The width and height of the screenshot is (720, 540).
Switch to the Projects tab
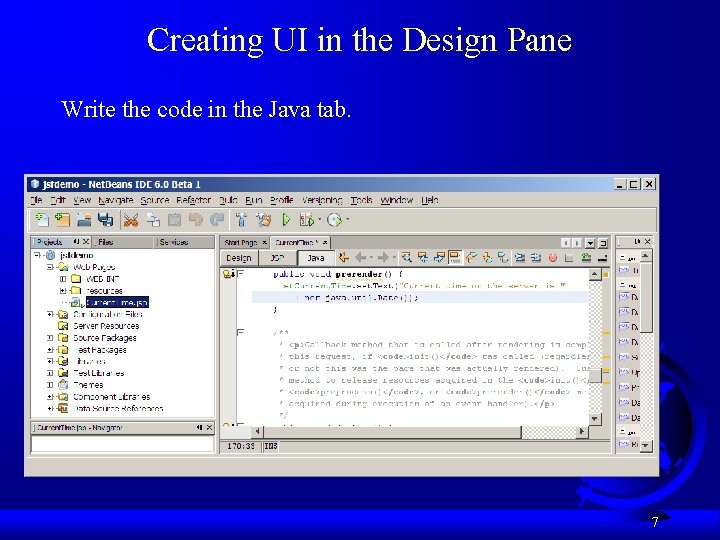tap(50, 242)
